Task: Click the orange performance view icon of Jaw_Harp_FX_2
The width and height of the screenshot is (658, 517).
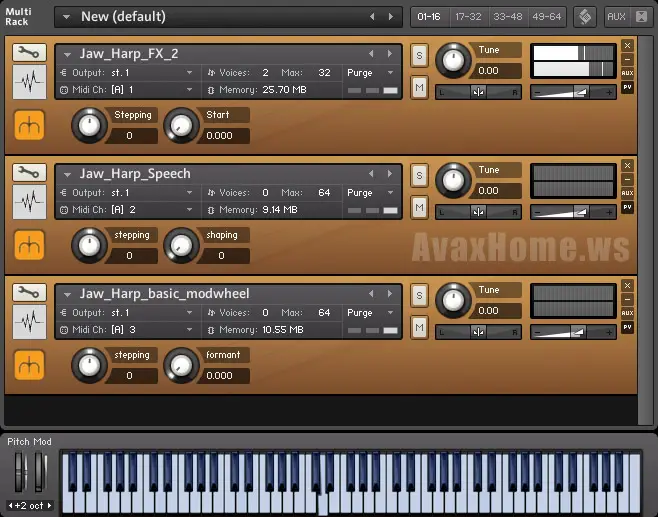Action: point(29,125)
